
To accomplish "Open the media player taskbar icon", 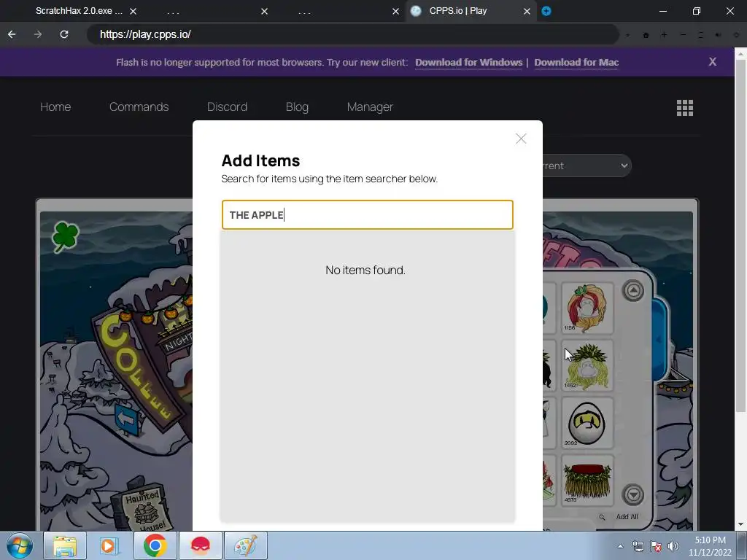I will tap(109, 545).
